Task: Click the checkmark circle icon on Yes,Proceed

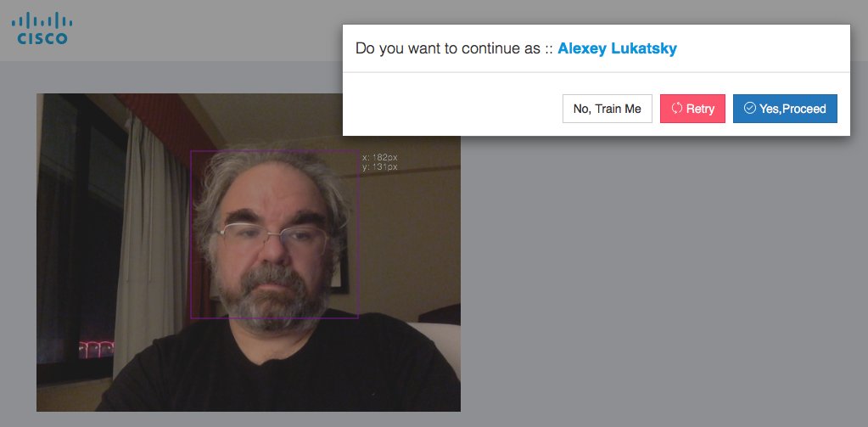Action: tap(750, 108)
